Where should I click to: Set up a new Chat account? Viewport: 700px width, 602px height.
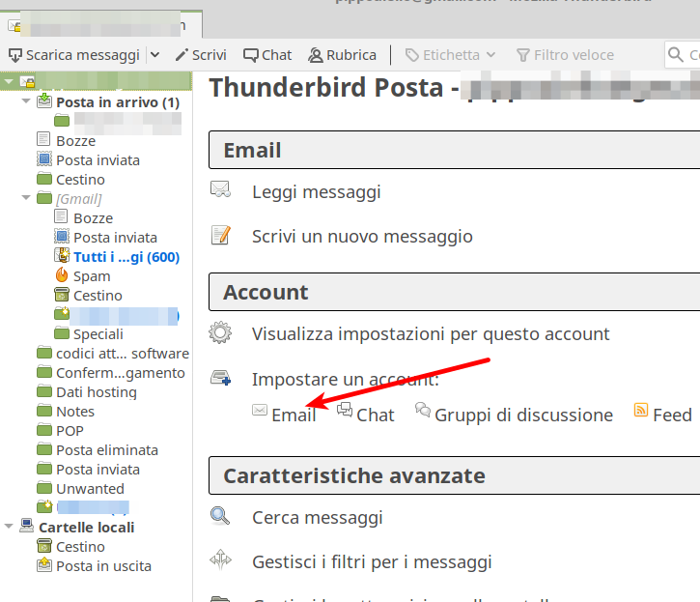375,416
